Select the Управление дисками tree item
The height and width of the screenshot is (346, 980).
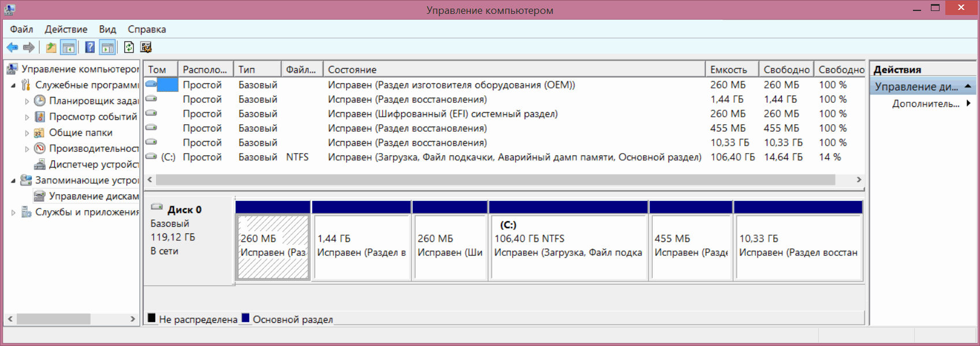[94, 196]
